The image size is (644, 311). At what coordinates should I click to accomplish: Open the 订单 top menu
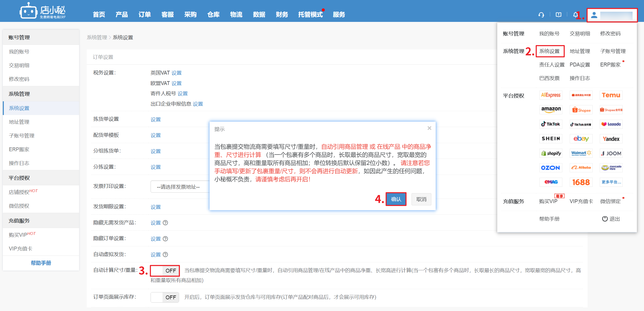[x=144, y=15]
